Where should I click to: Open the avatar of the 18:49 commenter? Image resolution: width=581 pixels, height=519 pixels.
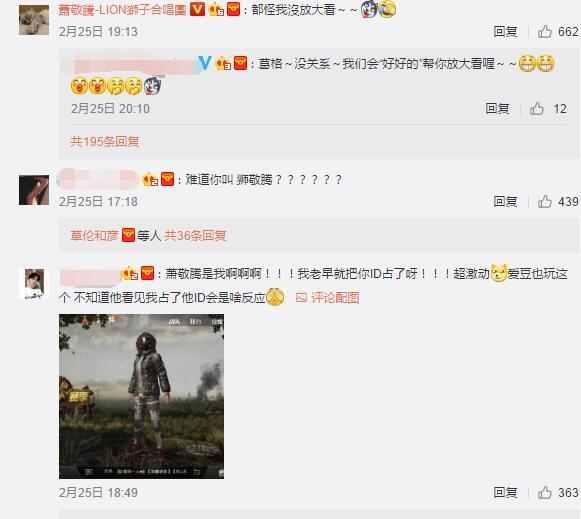34,284
